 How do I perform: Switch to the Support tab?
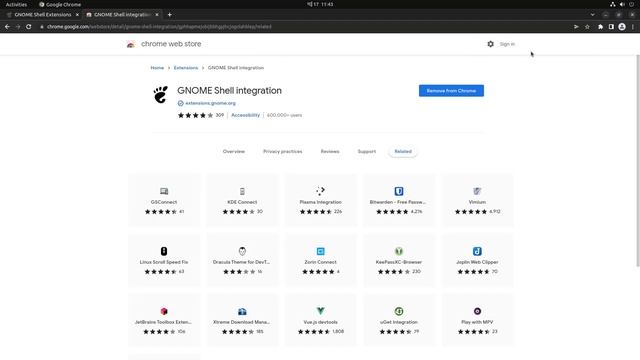tap(367, 151)
